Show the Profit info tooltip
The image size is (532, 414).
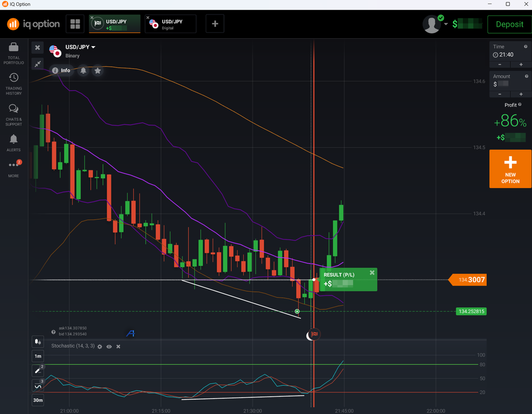click(520, 105)
